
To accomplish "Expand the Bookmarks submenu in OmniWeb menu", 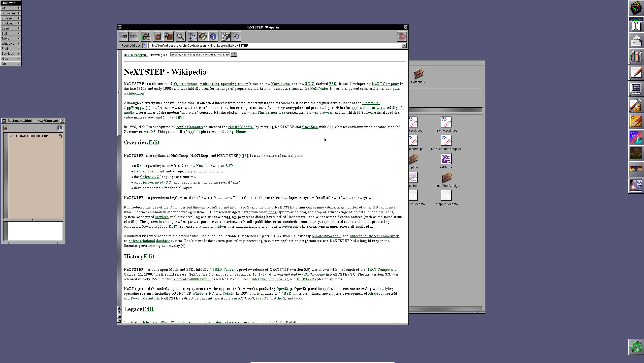I will coord(11,23).
